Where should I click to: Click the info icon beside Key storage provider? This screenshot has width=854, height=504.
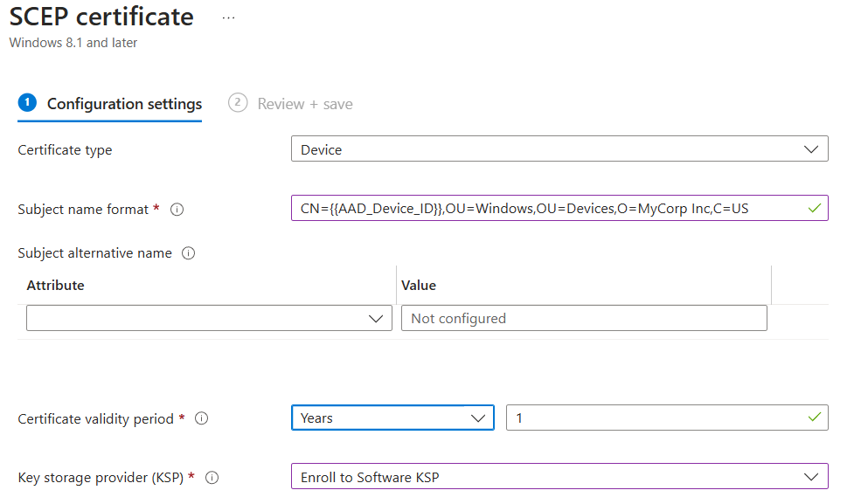212,477
